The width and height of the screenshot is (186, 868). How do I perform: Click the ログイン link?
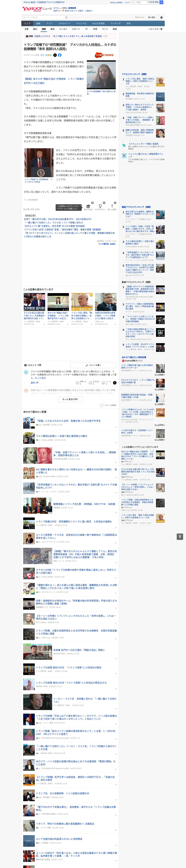tap(57, 11)
